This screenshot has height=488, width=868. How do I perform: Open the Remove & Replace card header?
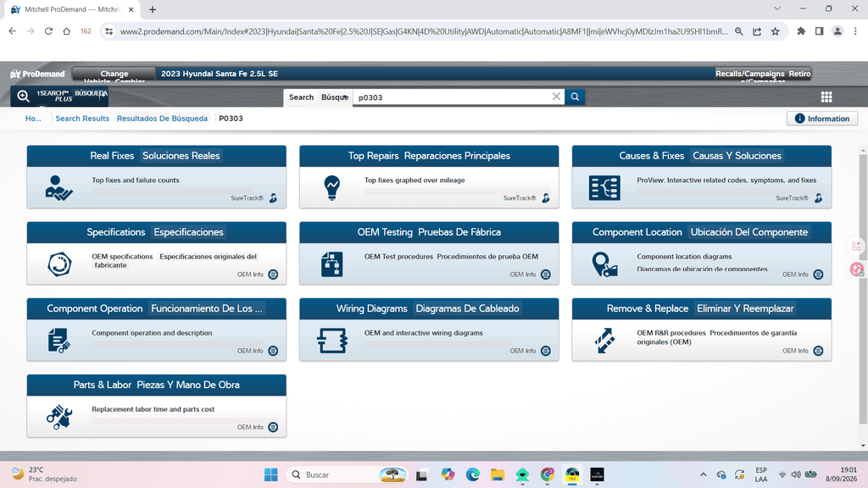pos(701,308)
